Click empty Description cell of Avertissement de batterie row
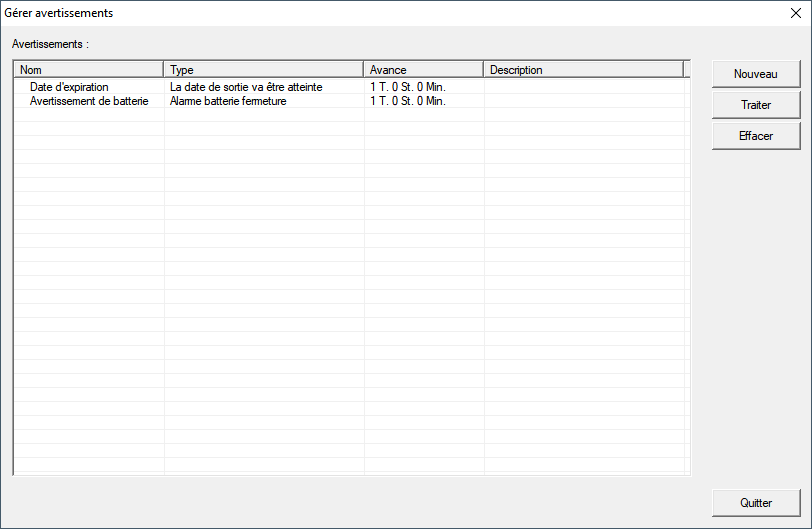This screenshot has height=529, width=812. [583, 101]
